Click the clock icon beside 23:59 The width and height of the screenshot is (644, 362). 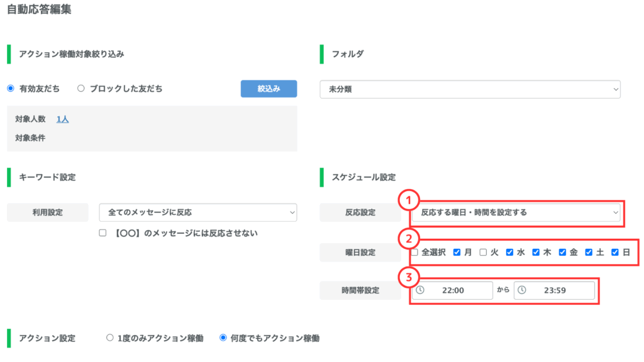[521, 290]
